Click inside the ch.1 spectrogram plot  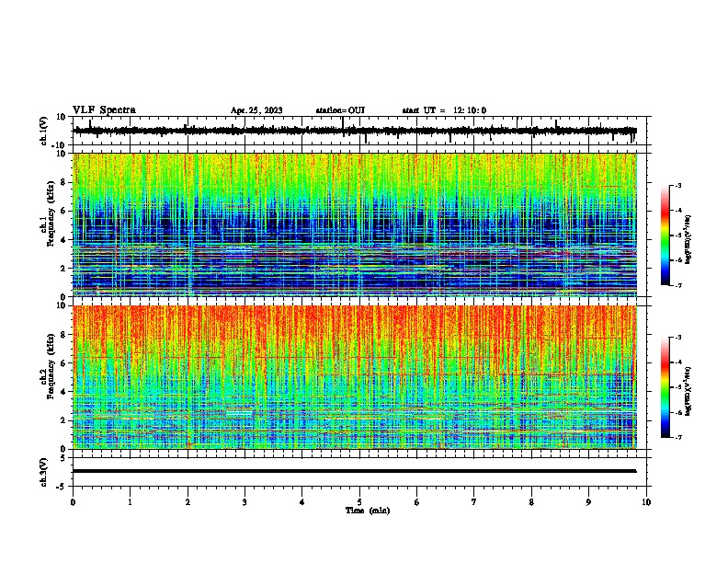pos(354,224)
